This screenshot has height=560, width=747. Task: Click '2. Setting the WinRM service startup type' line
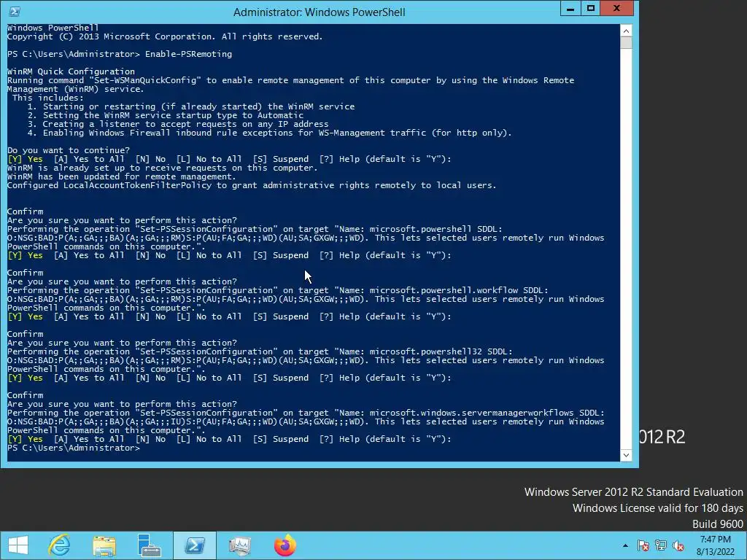166,115
